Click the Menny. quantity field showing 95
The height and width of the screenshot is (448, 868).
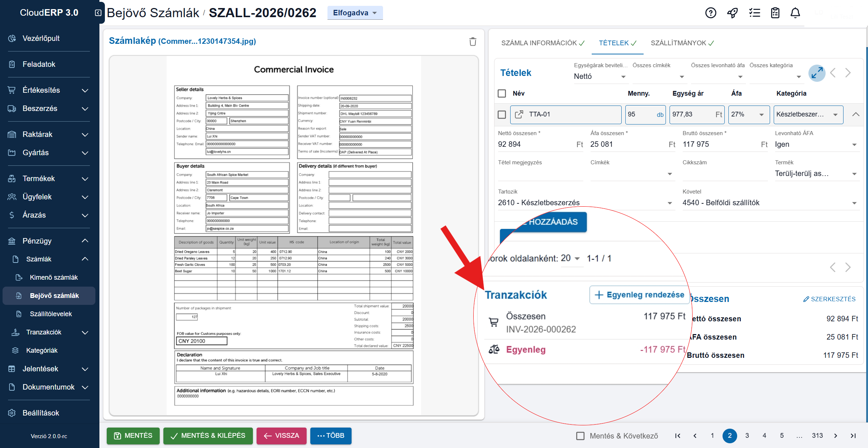[x=640, y=114]
